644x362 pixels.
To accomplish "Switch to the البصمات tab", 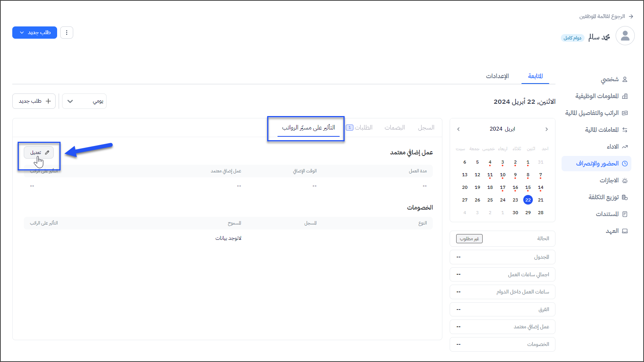I will coord(394,128).
